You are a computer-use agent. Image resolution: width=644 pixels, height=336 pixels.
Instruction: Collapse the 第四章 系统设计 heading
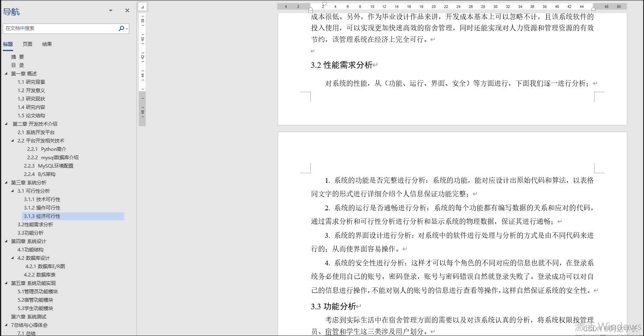coord(6,241)
